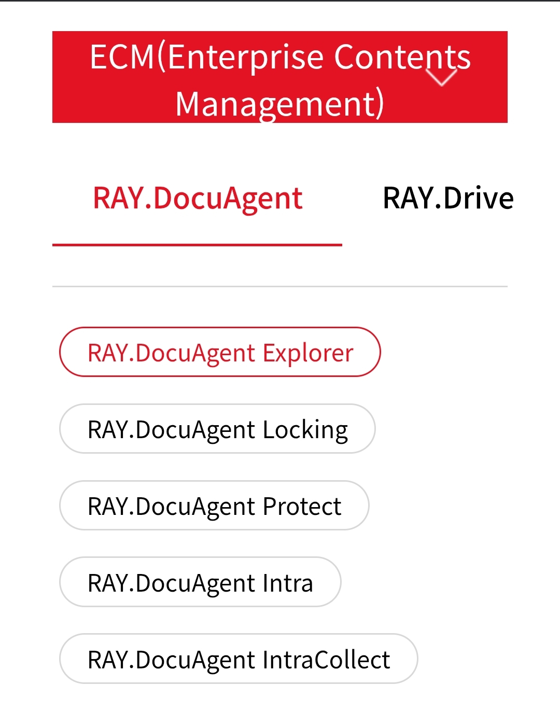This screenshot has height=728, width=560.
Task: Expand the ECM category dropdown
Action: (x=280, y=77)
